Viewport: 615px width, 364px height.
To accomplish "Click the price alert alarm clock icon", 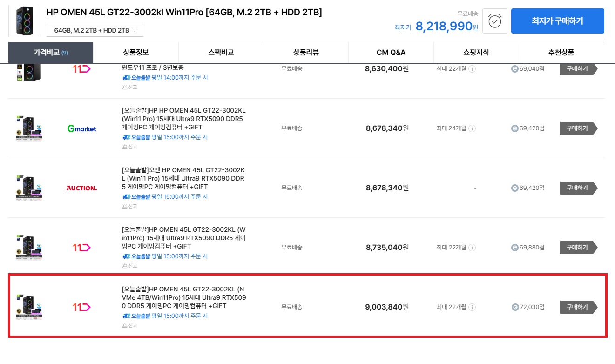I will point(494,21).
